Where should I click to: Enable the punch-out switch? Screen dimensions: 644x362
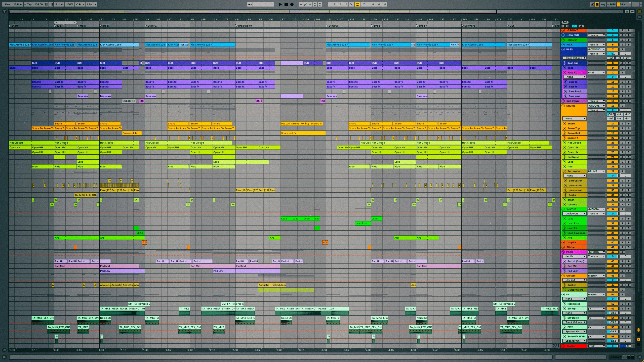tap(363, 4)
